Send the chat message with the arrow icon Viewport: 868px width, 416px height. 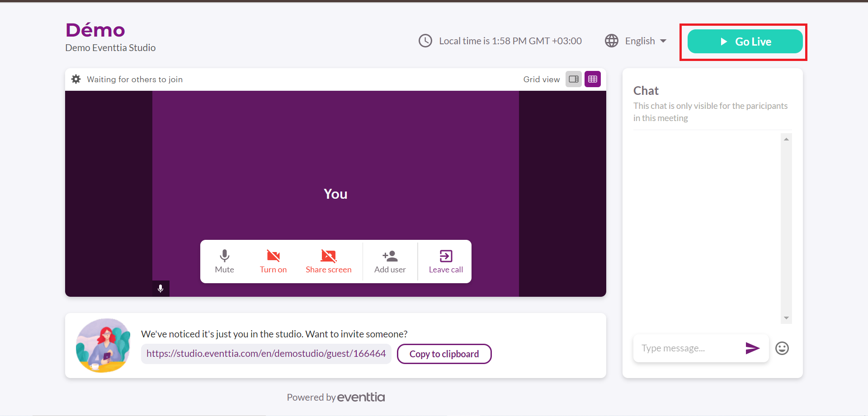(x=752, y=348)
